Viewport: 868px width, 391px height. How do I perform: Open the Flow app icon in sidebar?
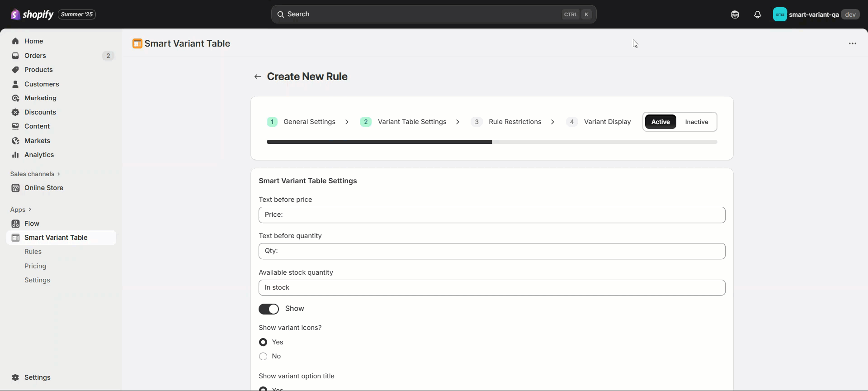[x=15, y=224]
